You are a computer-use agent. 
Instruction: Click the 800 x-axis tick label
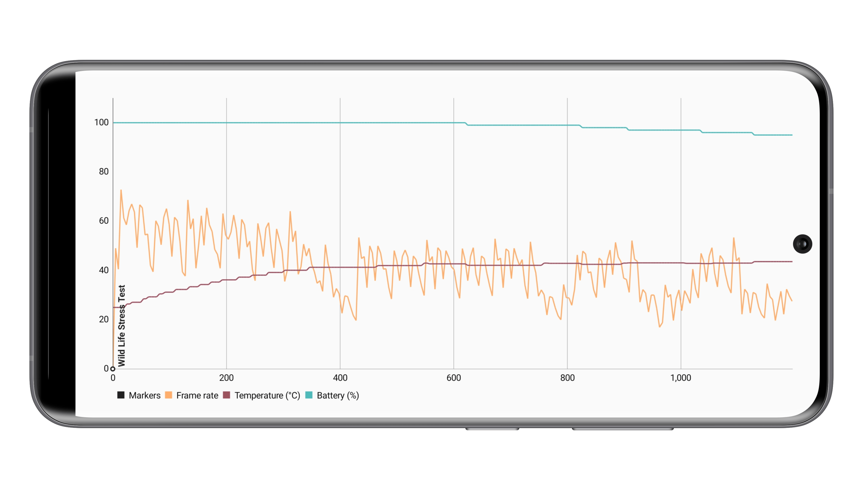click(x=567, y=378)
